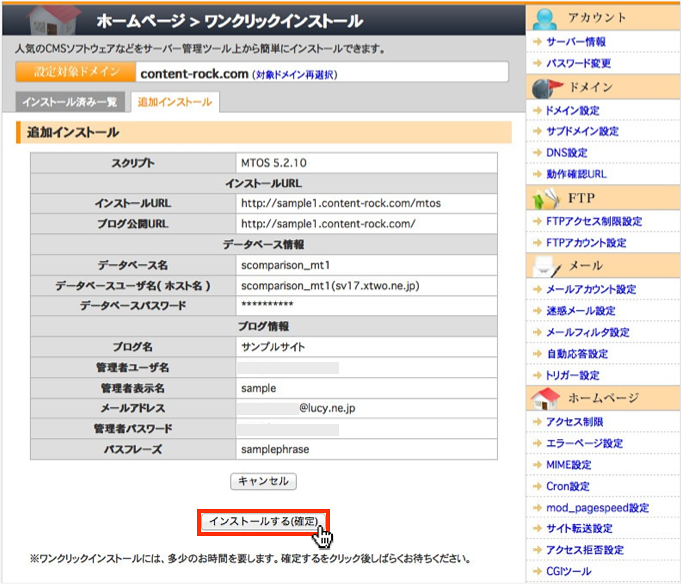Click the account person icon in the sidebar
This screenshot has width=681, height=584.
[x=545, y=18]
